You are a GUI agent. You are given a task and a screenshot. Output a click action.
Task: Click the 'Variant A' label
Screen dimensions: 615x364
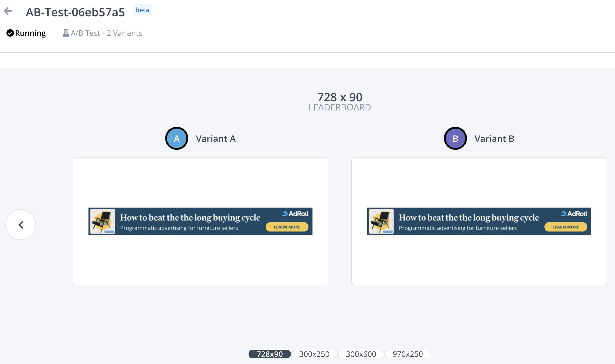point(216,139)
